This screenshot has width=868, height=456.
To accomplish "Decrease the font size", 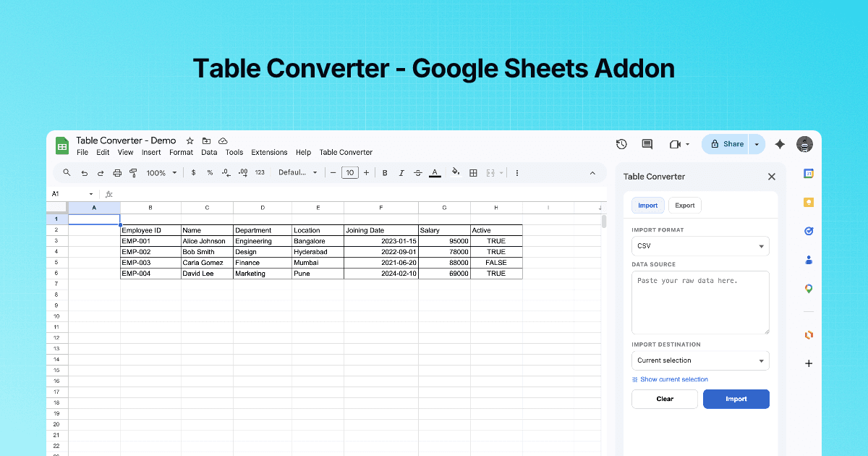I will tap(333, 173).
